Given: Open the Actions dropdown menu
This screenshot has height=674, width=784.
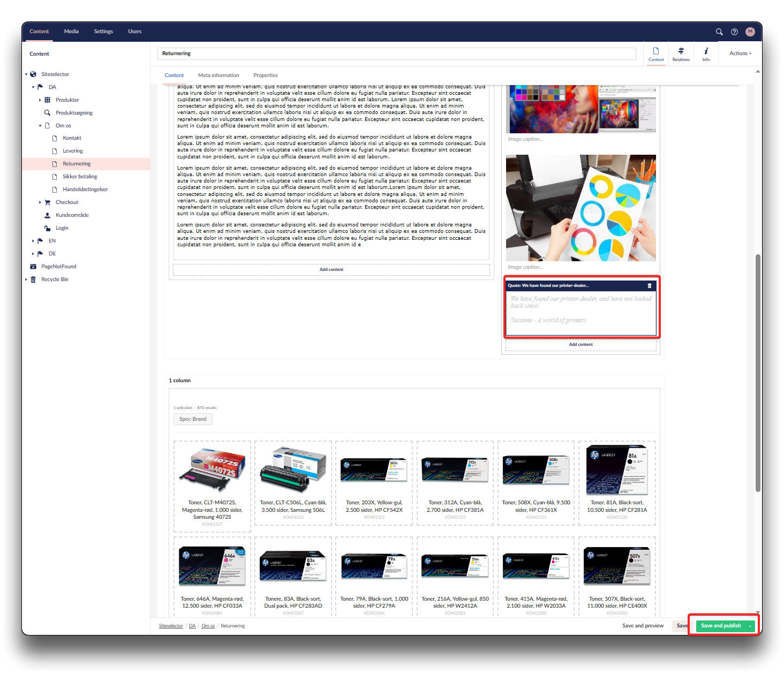Looking at the screenshot, I should [740, 54].
